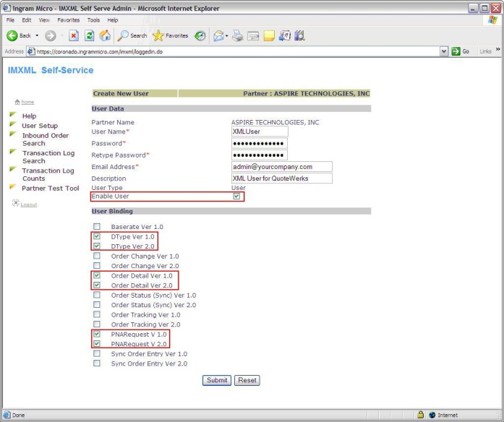Refresh the page with the Refresh icon
Viewport: 504px width, 422px height.
[89, 35]
